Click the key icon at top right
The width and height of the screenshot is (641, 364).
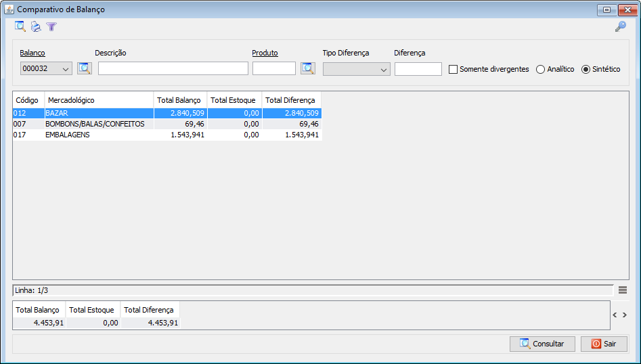620,27
